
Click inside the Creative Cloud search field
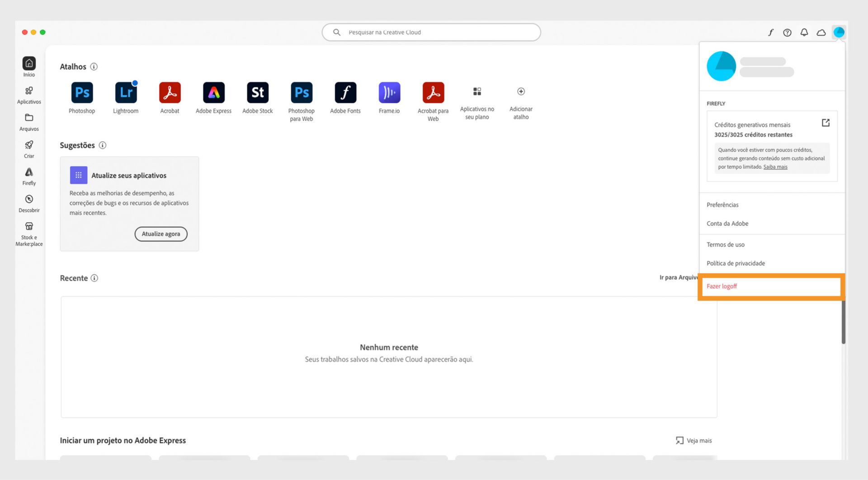(x=429, y=32)
